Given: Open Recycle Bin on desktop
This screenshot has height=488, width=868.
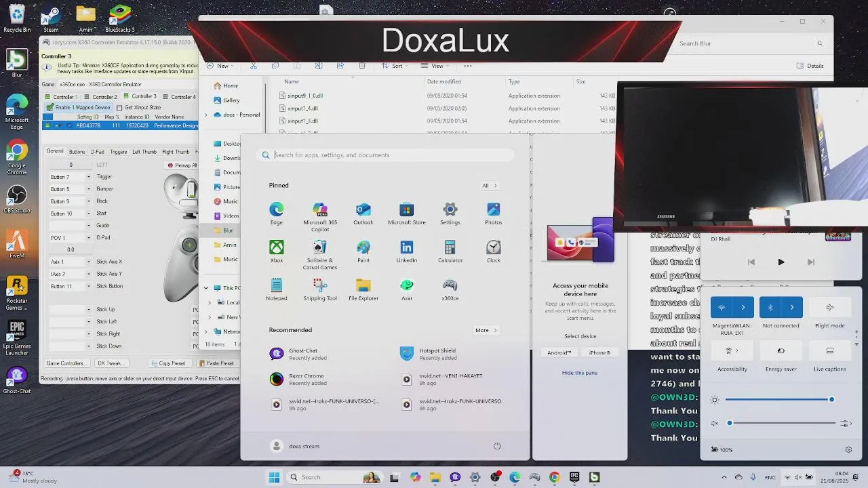Looking at the screenshot, I should [x=17, y=18].
